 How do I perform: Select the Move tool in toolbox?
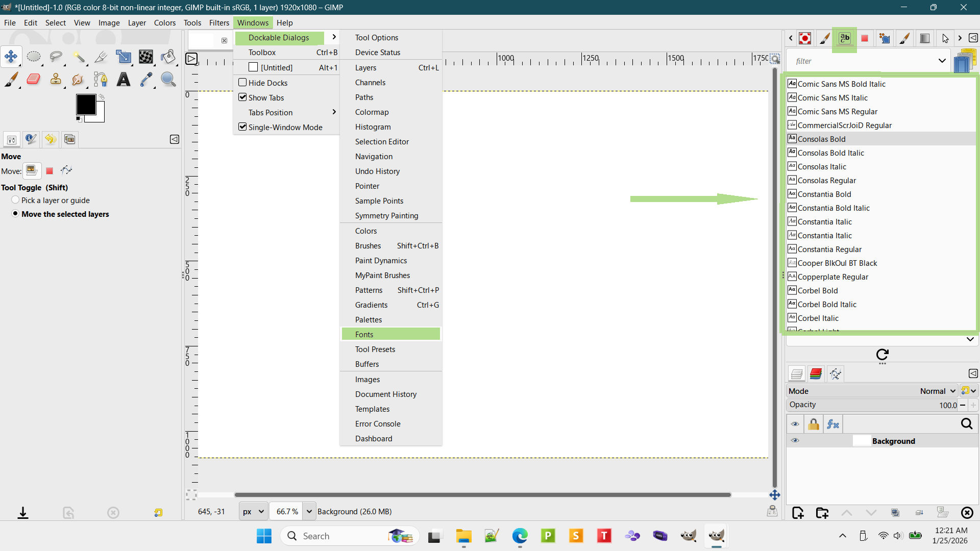[11, 57]
